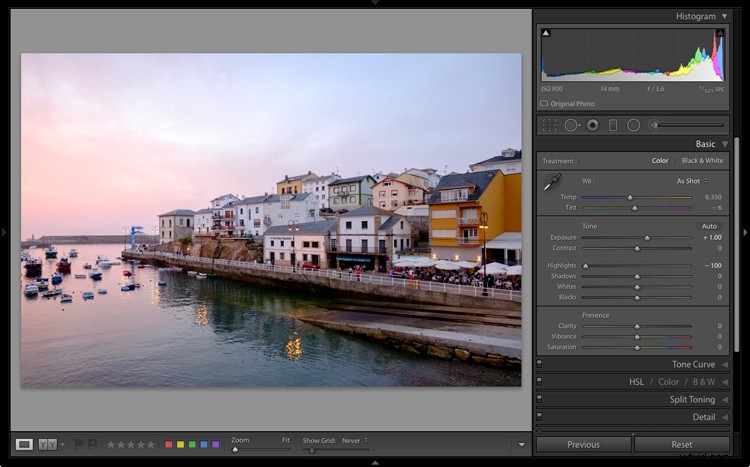Viewport: 750px width, 467px height.
Task: Toggle shadow clipping indicator in histogram
Action: 546,33
